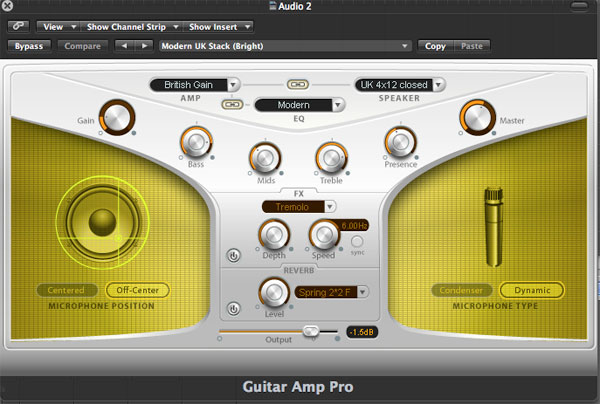This screenshot has width=600, height=404.
Task: Click the Output level slider handle
Action: click(311, 331)
